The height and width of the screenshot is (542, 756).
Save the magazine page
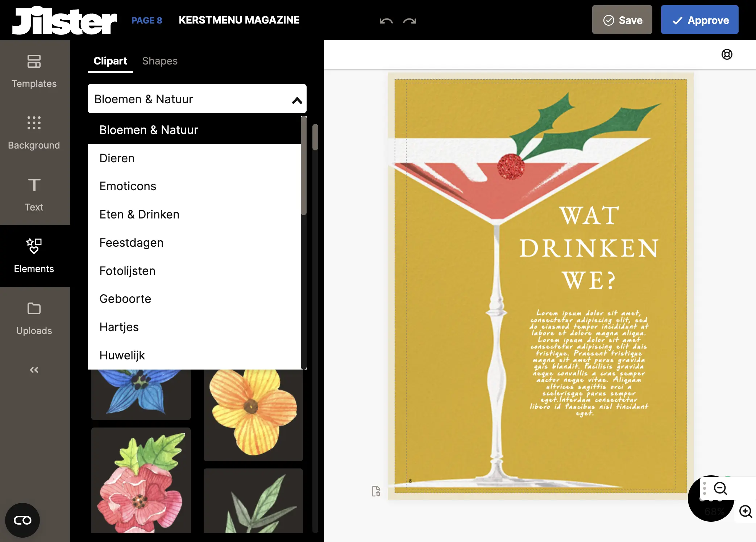click(622, 20)
